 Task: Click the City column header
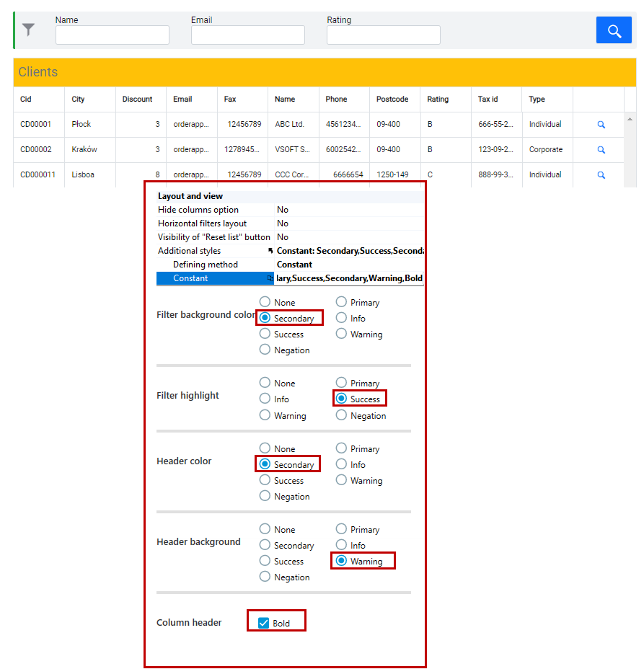(x=90, y=99)
